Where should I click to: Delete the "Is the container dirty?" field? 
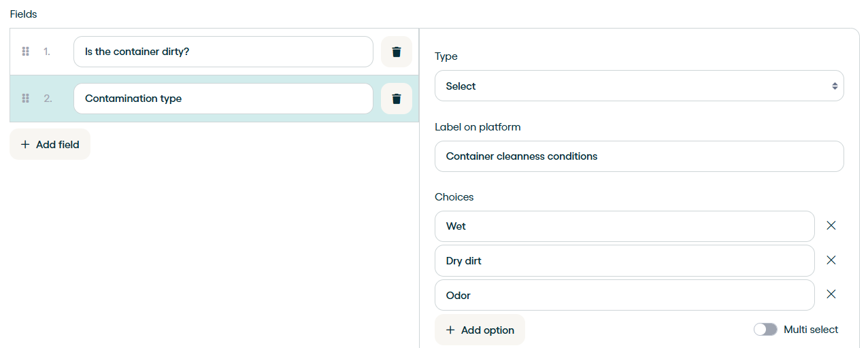click(397, 52)
